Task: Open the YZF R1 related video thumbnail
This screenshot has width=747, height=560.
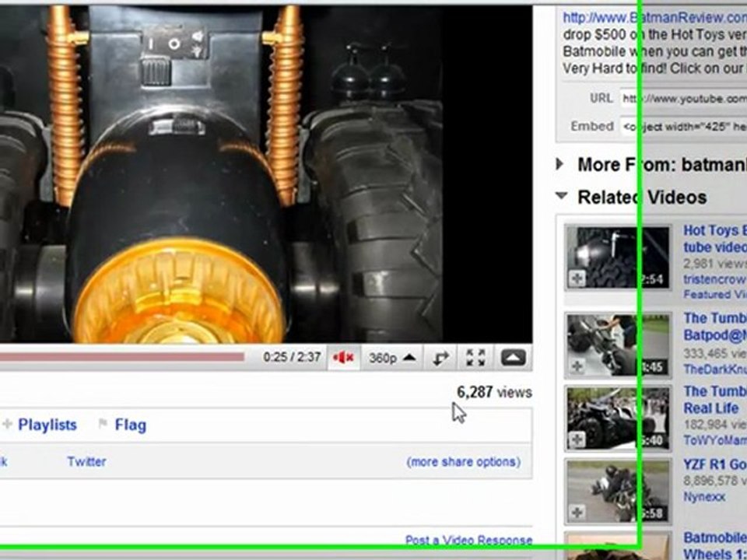Action: click(x=619, y=492)
